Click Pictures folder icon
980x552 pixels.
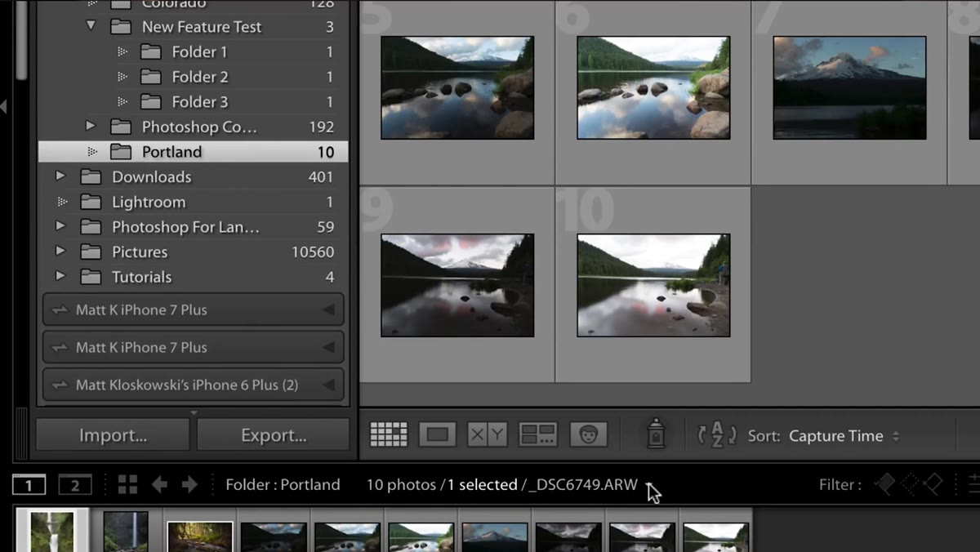[91, 252]
